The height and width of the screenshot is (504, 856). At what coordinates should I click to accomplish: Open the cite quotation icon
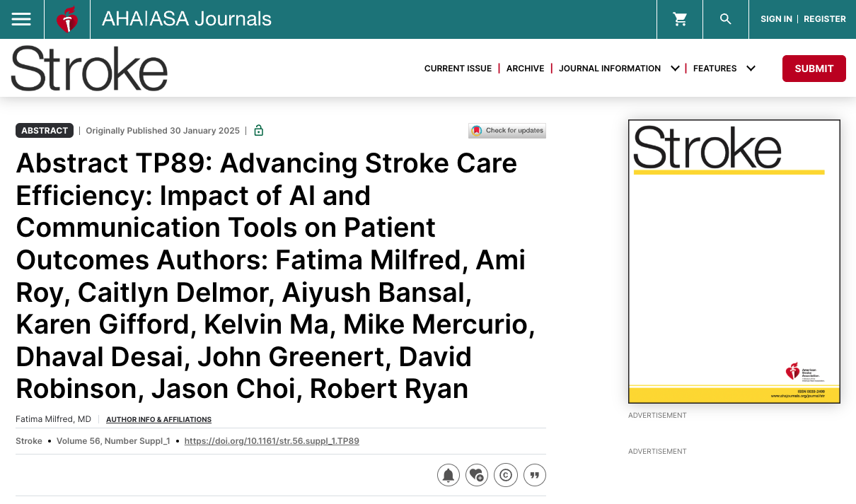pos(535,475)
